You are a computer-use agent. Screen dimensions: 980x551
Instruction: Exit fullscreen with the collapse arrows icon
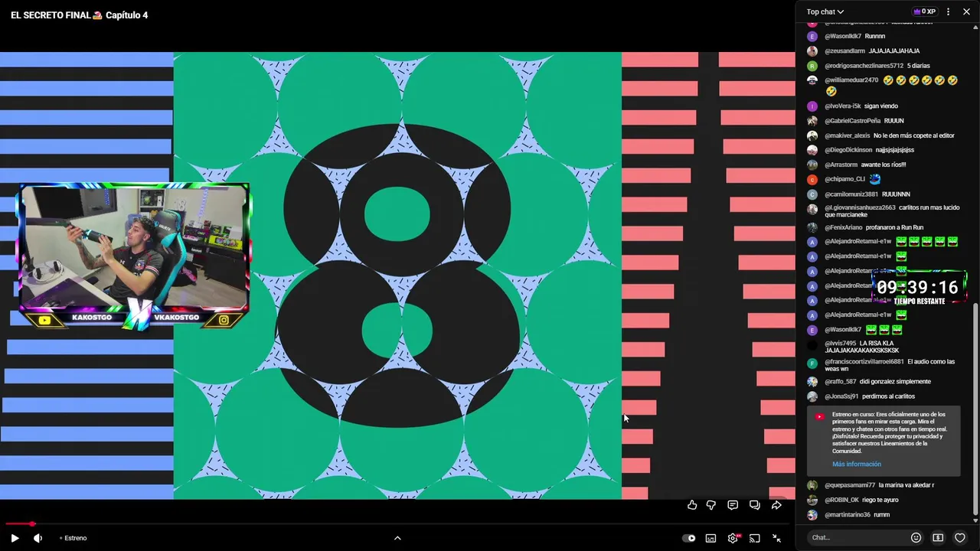[x=776, y=538]
